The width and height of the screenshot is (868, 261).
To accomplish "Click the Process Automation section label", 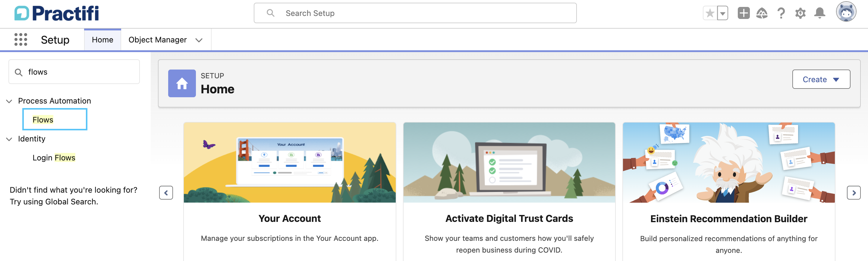I will (x=55, y=101).
